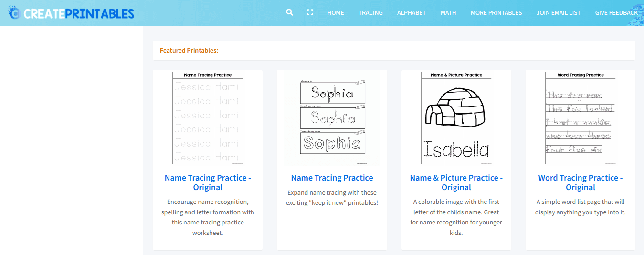
Task: Click the 'A simple word list page' description
Action: 581,207
